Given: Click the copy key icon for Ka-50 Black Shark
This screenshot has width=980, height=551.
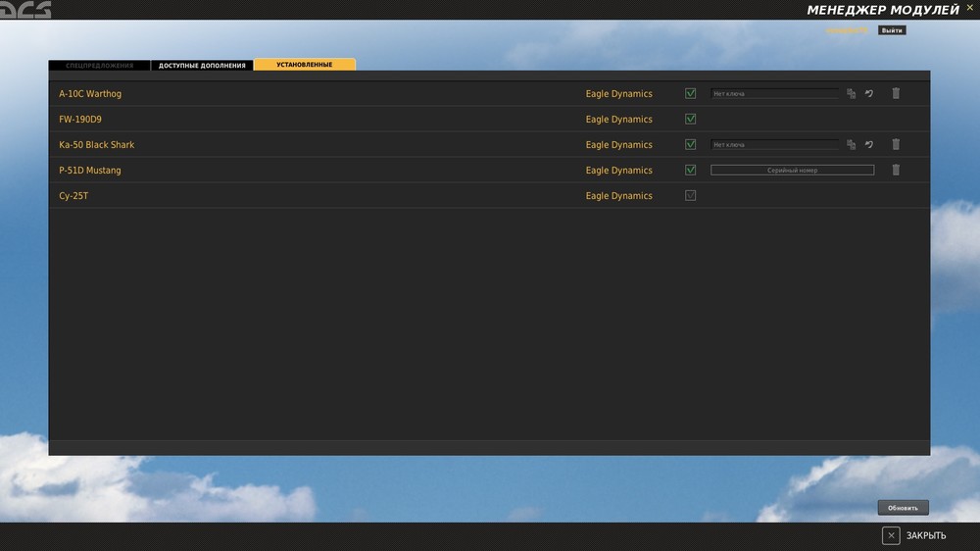Looking at the screenshot, I should click(851, 144).
